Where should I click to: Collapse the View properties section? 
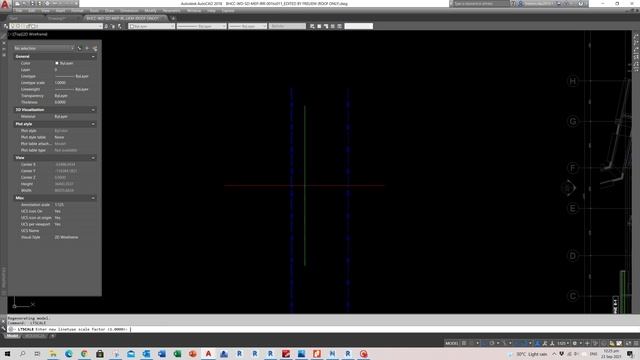pos(93,158)
